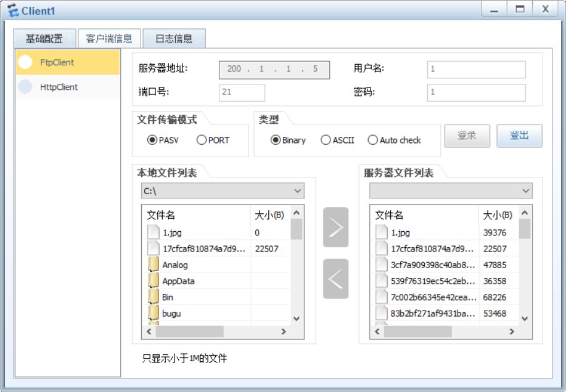Click server list 大小(B) column header
The width and height of the screenshot is (566, 392).
click(x=499, y=215)
